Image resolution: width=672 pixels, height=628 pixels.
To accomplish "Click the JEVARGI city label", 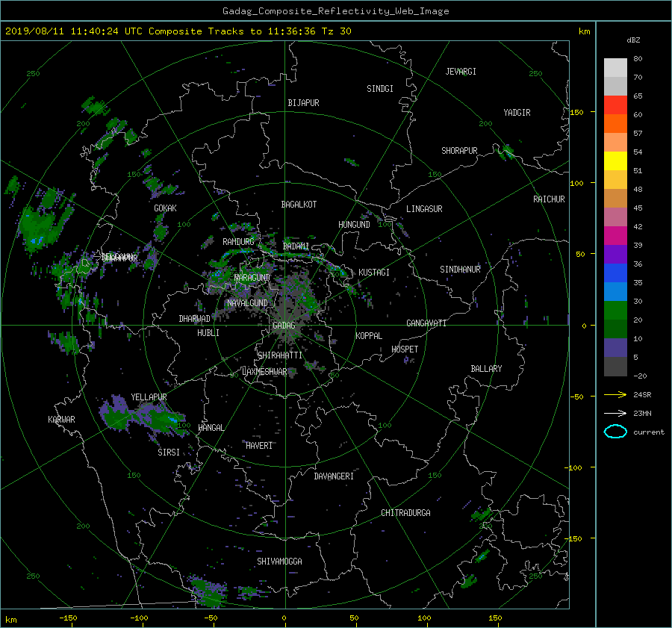I will (461, 72).
